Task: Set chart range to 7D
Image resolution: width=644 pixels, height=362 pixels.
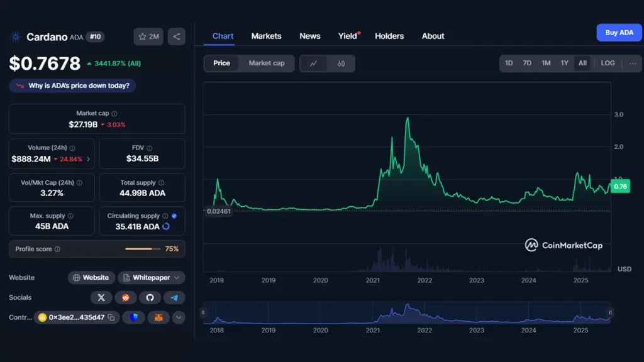Action: [527, 63]
